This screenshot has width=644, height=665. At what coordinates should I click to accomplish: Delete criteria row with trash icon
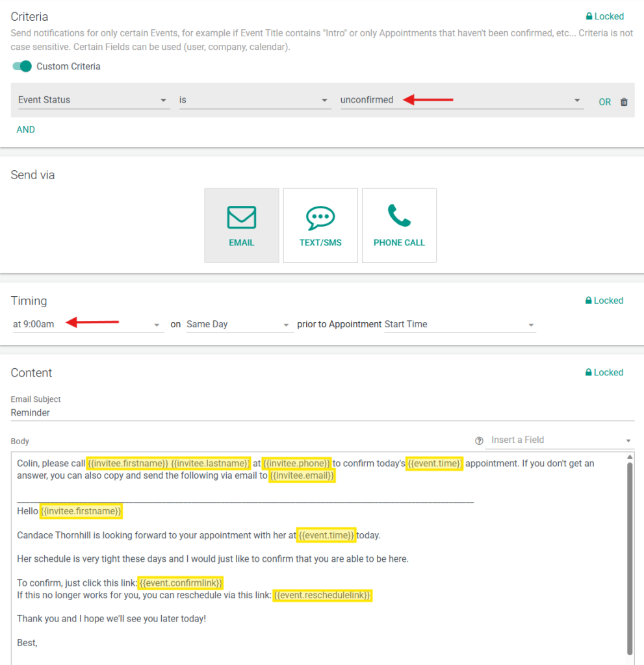point(624,102)
